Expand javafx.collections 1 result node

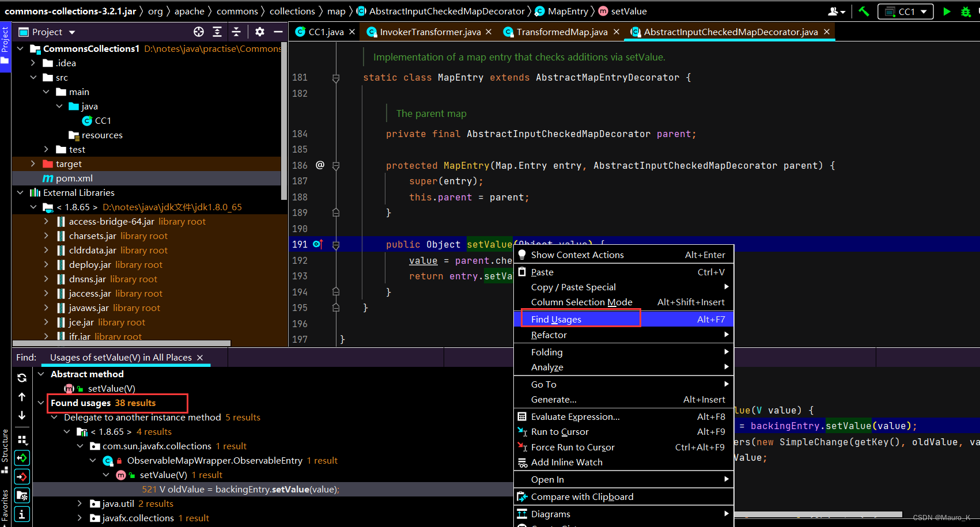(x=80, y=518)
